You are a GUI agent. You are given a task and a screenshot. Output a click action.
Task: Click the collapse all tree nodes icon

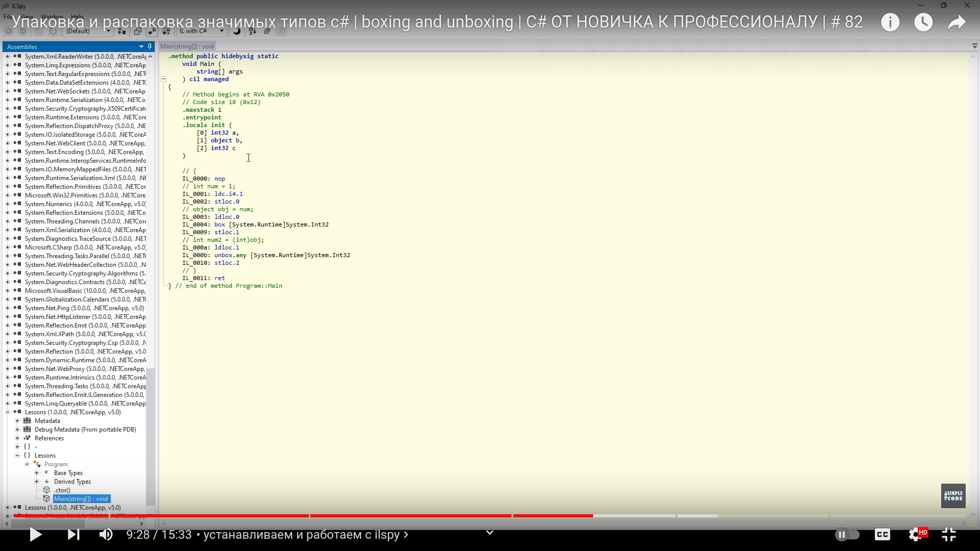coord(267,31)
